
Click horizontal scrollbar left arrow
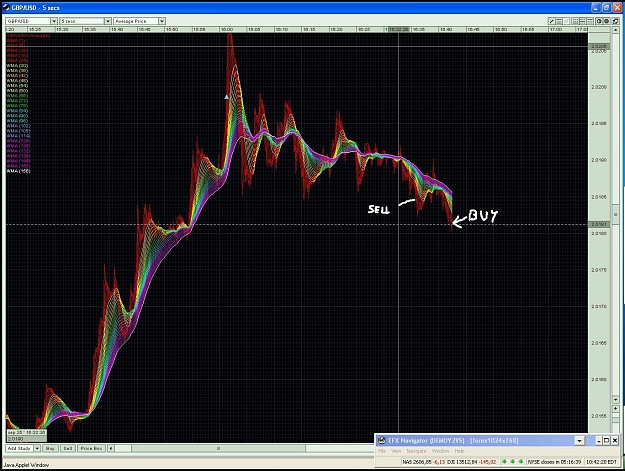[111, 449]
